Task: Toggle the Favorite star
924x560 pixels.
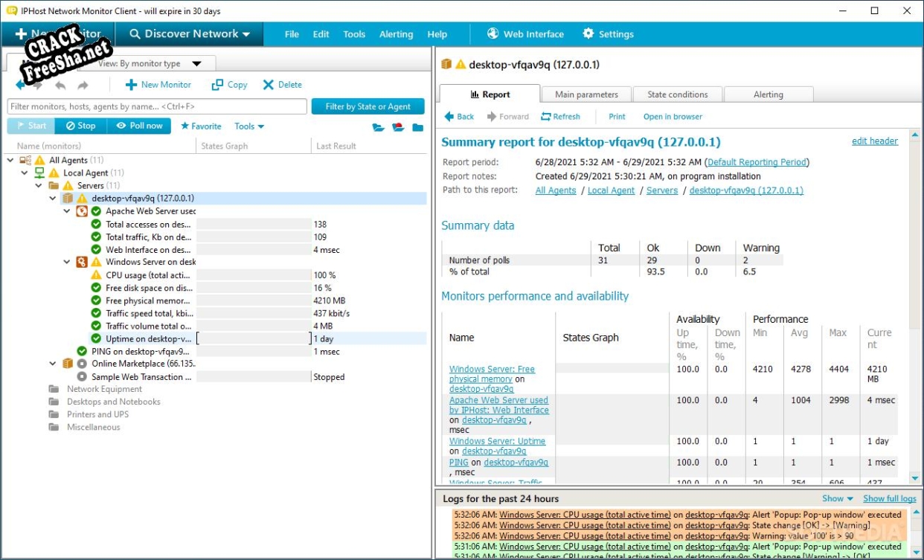Action: (x=185, y=126)
